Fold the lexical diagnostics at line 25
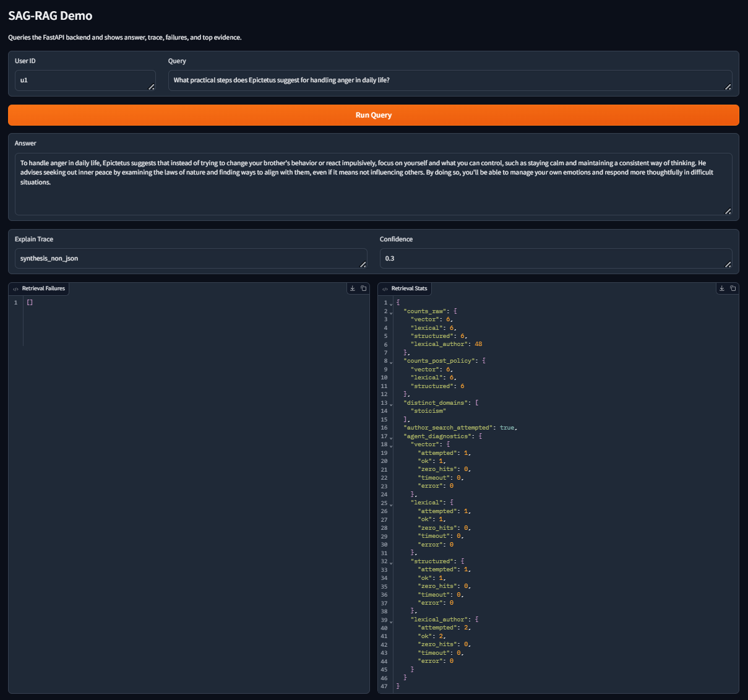The image size is (748, 700). [x=391, y=504]
